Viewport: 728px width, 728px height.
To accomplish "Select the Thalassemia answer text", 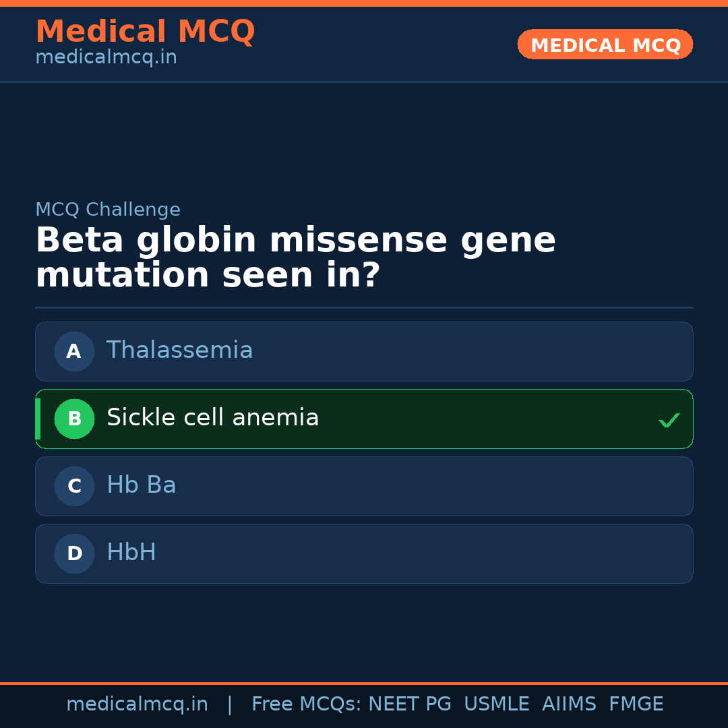I will point(179,351).
